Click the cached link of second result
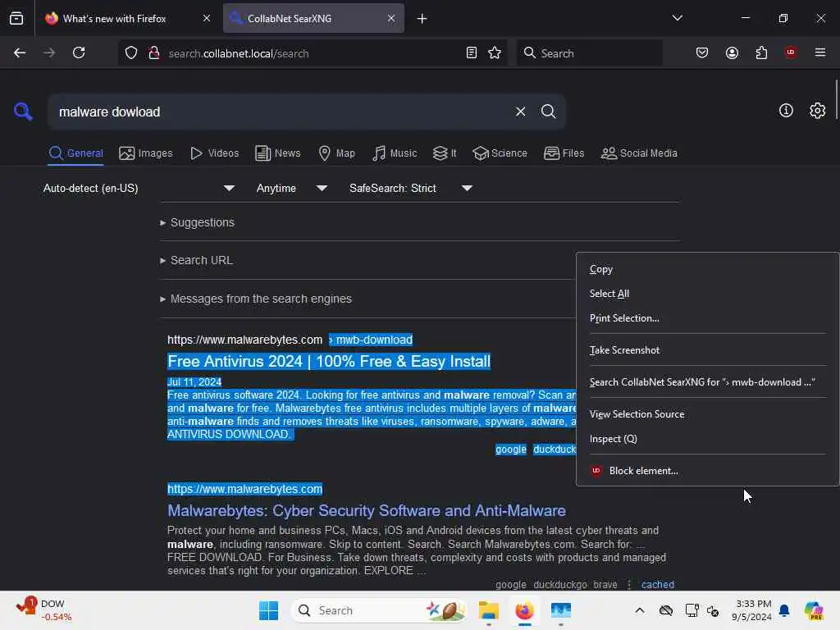Screen dimensions: 840x630 coord(657,584)
